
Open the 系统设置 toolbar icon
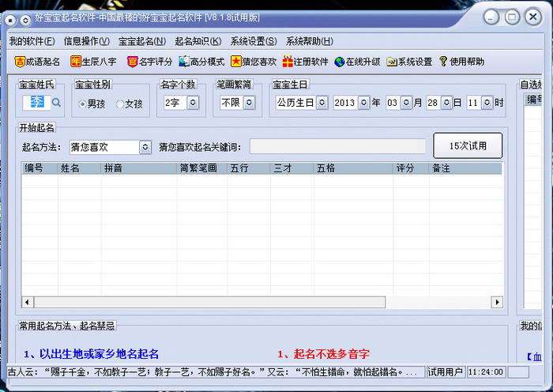(x=392, y=62)
